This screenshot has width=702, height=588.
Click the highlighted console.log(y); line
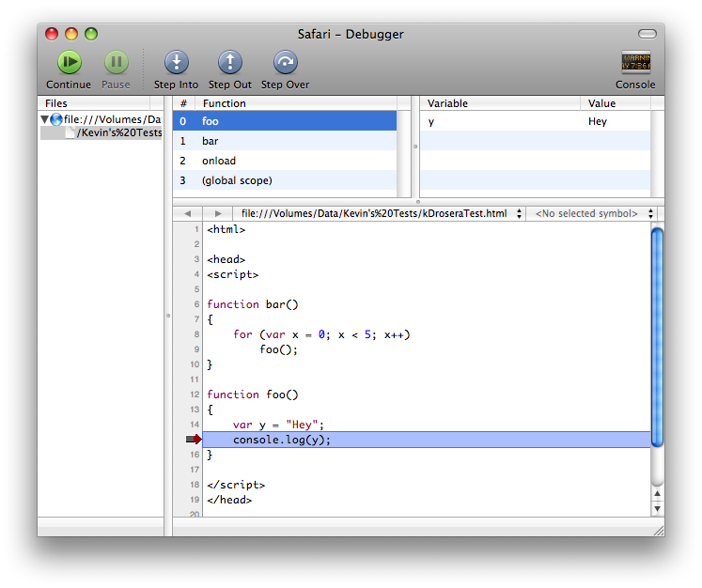click(x=427, y=440)
